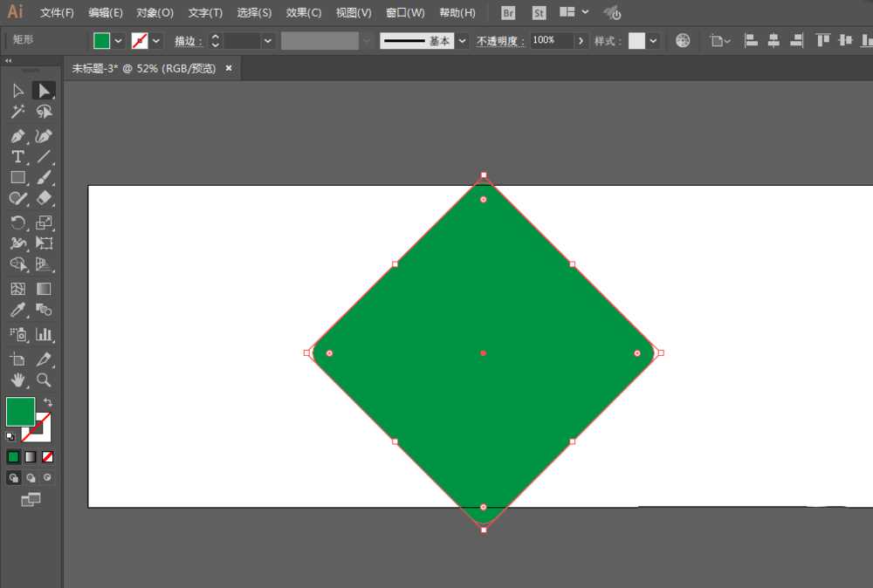Choose the Eraser tool
Viewport: 873px width, 588px height.
click(x=45, y=198)
